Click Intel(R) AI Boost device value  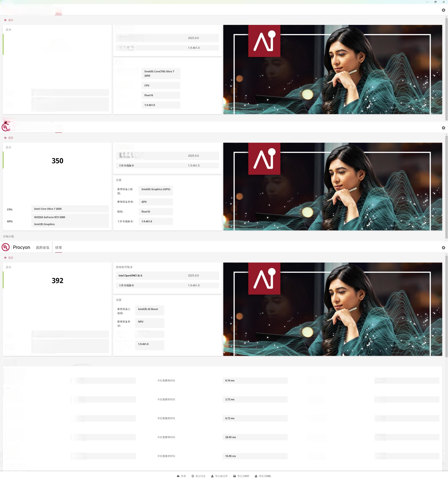click(x=150, y=310)
